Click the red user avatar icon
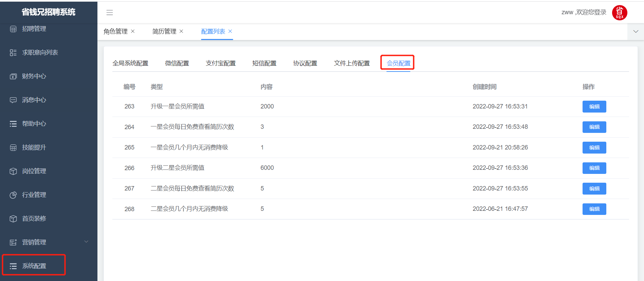Viewport: 644px width, 281px height. 619,13
